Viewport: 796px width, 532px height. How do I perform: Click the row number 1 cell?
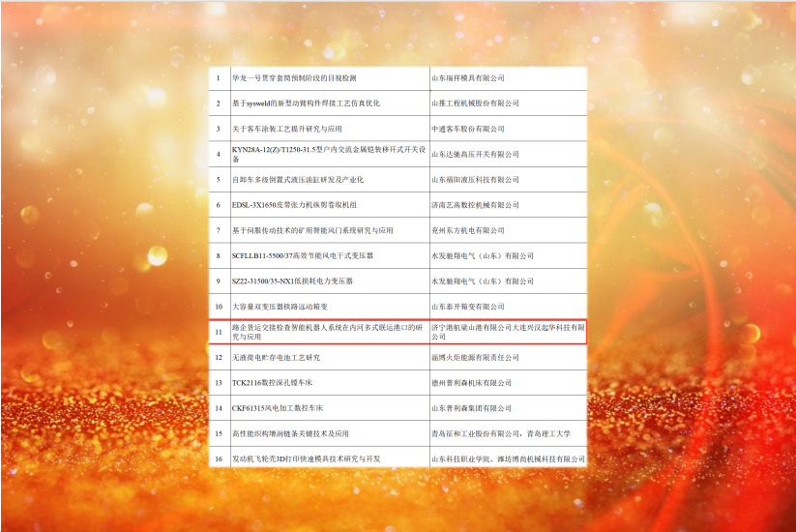pyautogui.click(x=219, y=77)
